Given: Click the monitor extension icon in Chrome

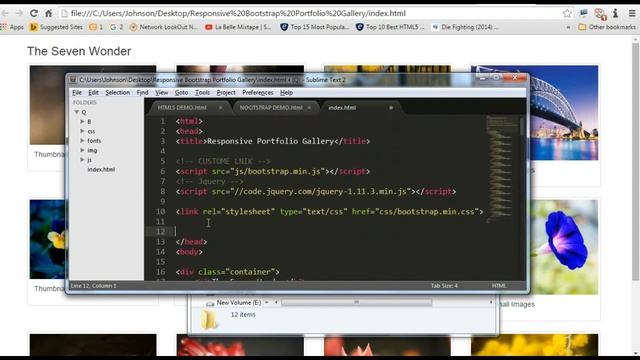Looking at the screenshot, I should [x=584, y=13].
